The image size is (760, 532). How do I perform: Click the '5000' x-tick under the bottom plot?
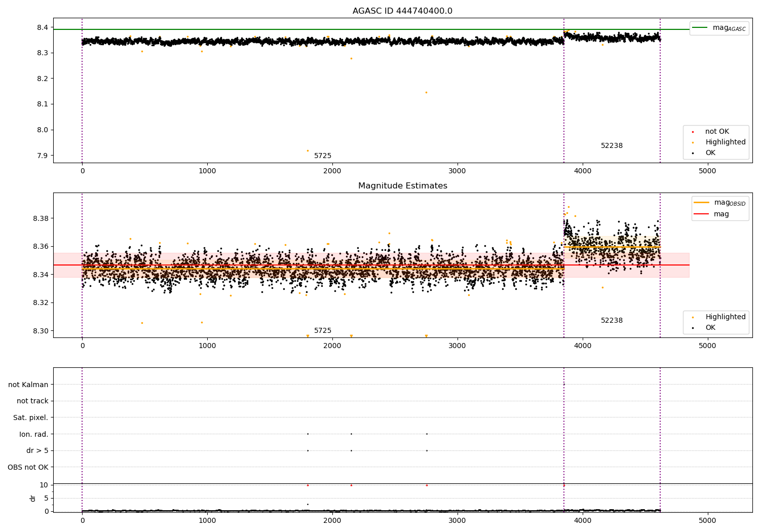(x=708, y=521)
